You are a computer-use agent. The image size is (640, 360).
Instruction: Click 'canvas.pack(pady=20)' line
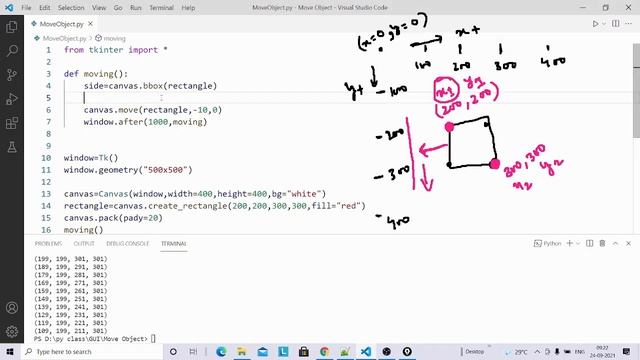click(113, 218)
